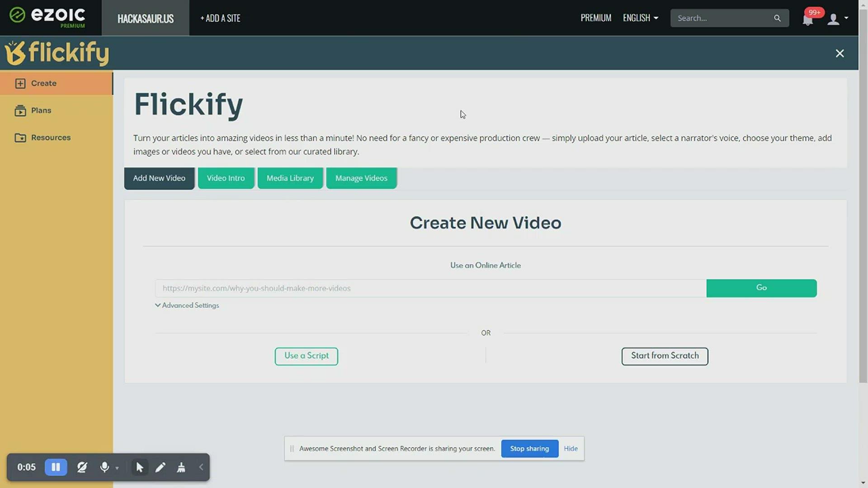The image size is (868, 488).
Task: Open the Plans sidebar item
Action: (x=41, y=111)
